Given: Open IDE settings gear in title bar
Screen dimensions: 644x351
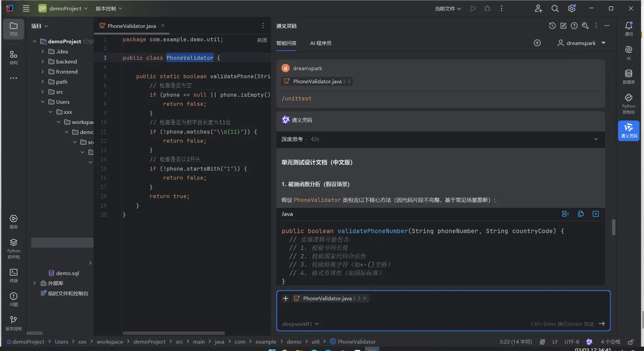Looking at the screenshot, I should [x=572, y=8].
